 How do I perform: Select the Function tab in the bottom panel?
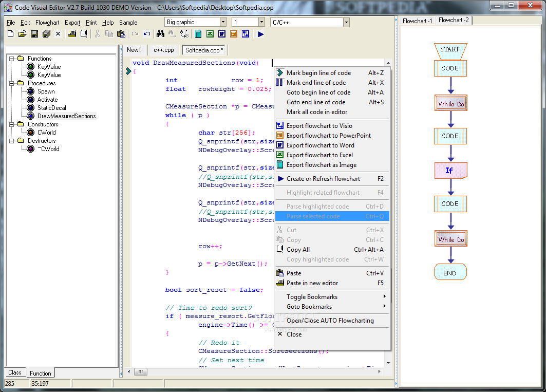point(41,373)
